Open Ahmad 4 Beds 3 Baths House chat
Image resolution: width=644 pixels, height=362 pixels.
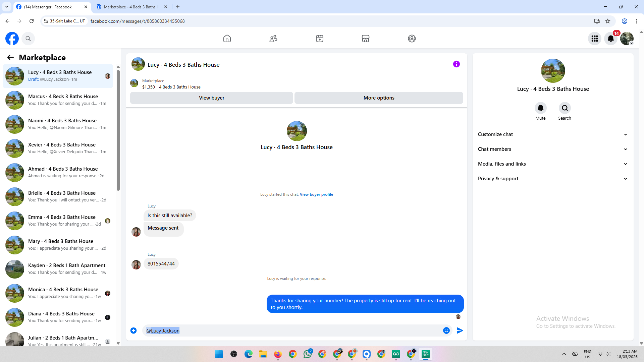[58, 172]
